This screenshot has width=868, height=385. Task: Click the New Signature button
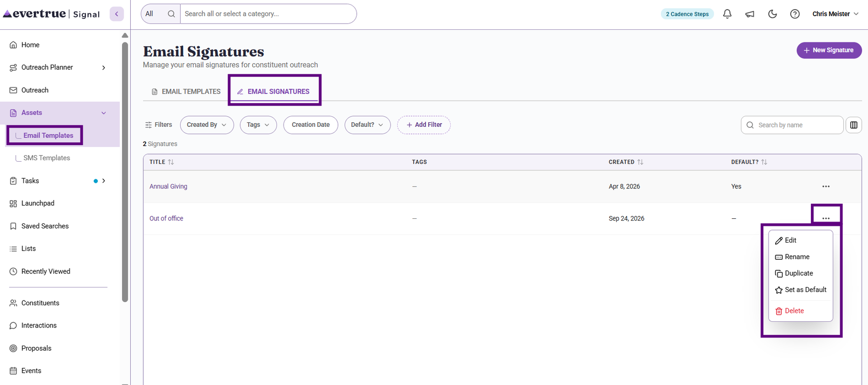pyautogui.click(x=829, y=51)
